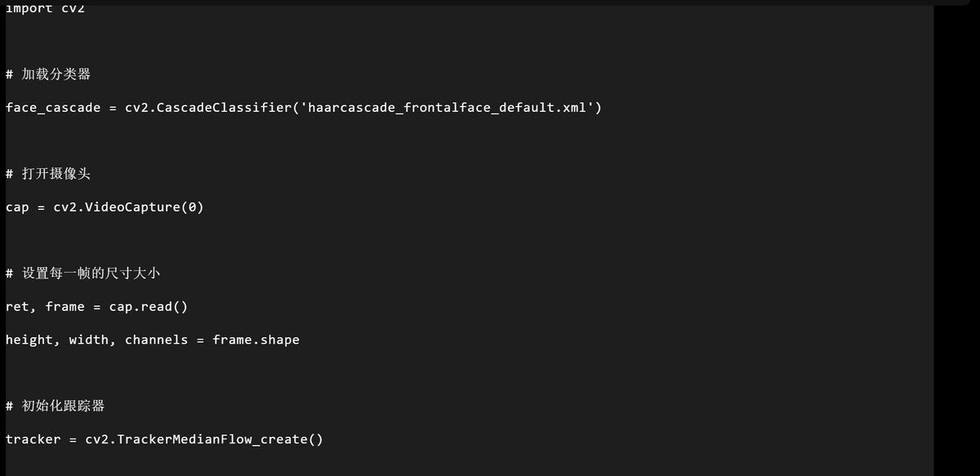Click the 'ret' variable name

coord(17,307)
